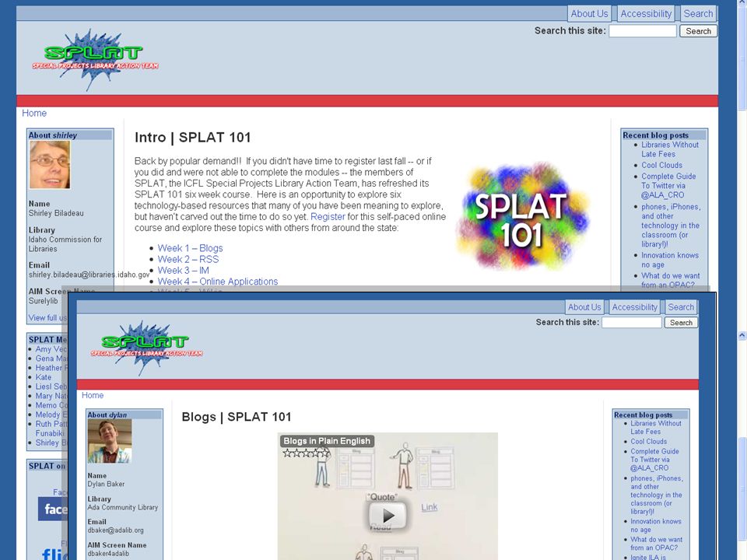Open Gena member link in SPLAT members

[x=51, y=359]
